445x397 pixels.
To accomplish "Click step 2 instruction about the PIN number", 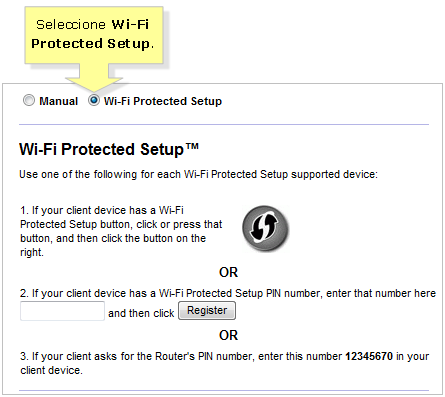I will coord(228,293).
